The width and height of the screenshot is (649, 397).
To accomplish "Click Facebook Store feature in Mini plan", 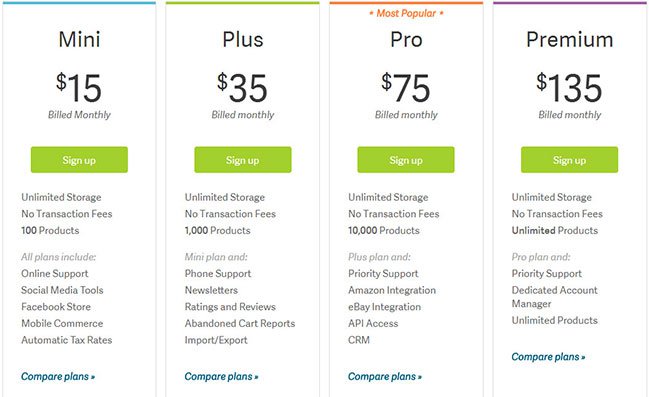I will tap(56, 307).
